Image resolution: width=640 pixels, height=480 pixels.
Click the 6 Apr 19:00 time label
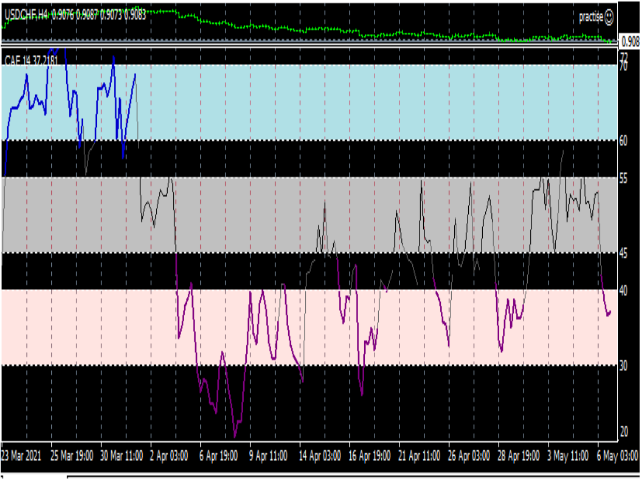click(x=218, y=456)
